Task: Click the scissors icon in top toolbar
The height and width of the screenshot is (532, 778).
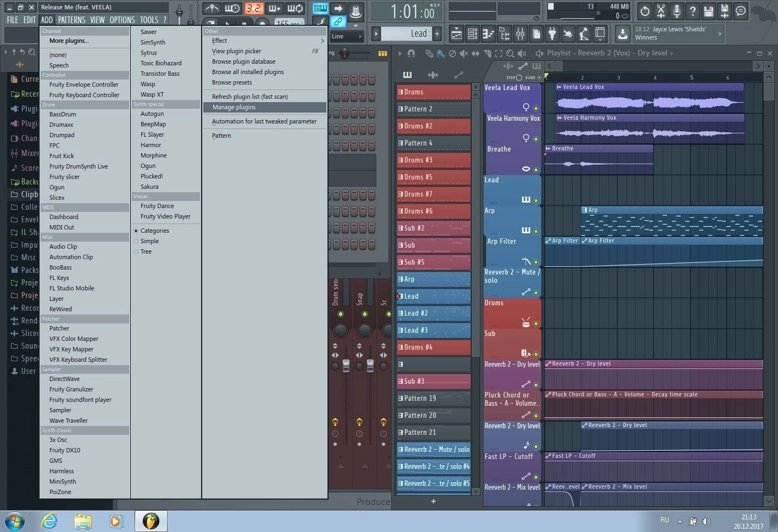Action: coord(661,10)
